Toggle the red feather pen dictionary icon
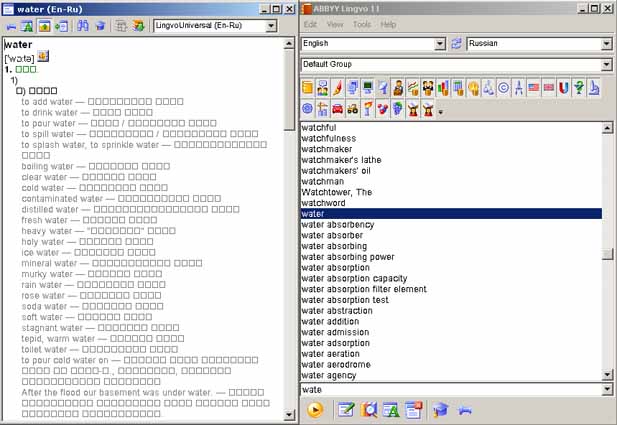 (338, 88)
